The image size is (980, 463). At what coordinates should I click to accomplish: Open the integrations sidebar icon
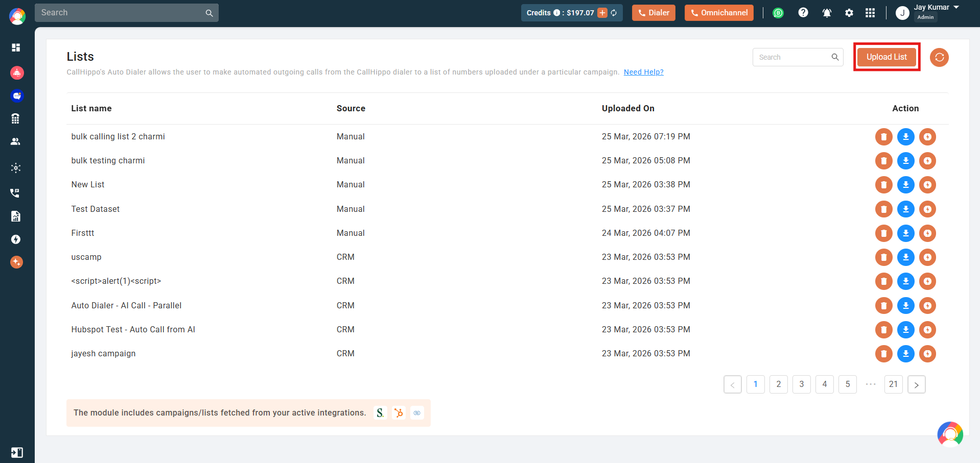pos(16,167)
